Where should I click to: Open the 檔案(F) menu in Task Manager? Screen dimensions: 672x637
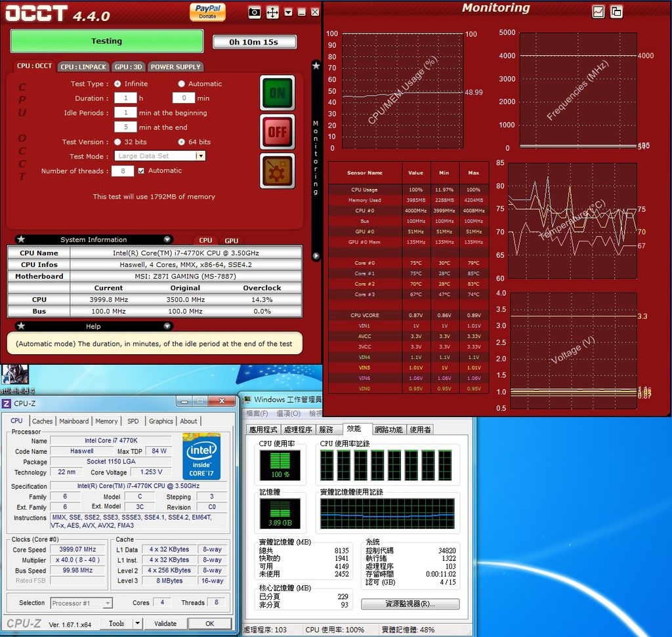pyautogui.click(x=257, y=413)
